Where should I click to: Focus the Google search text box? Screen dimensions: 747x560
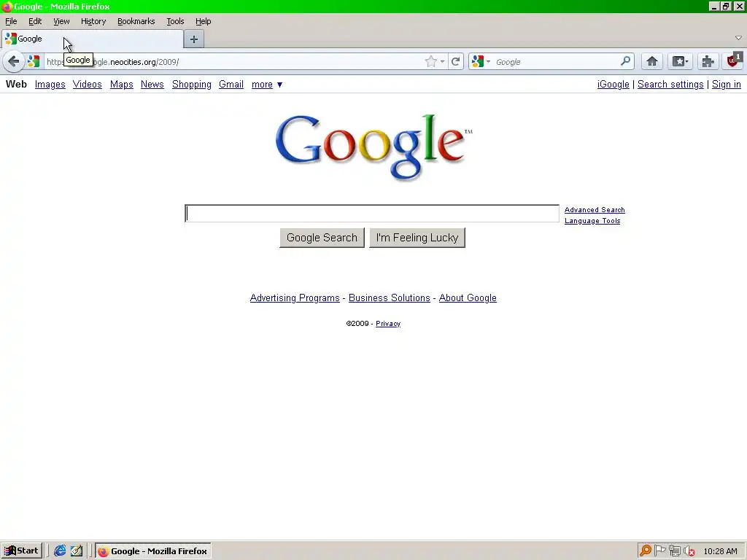(372, 214)
